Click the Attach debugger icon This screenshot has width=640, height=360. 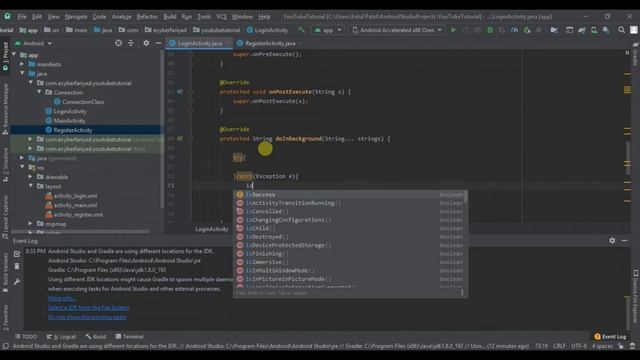(x=527, y=30)
